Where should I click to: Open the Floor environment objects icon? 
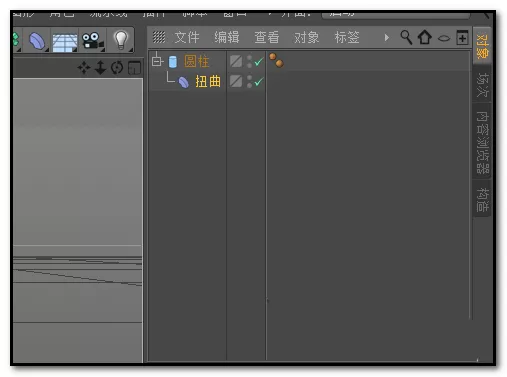point(65,43)
